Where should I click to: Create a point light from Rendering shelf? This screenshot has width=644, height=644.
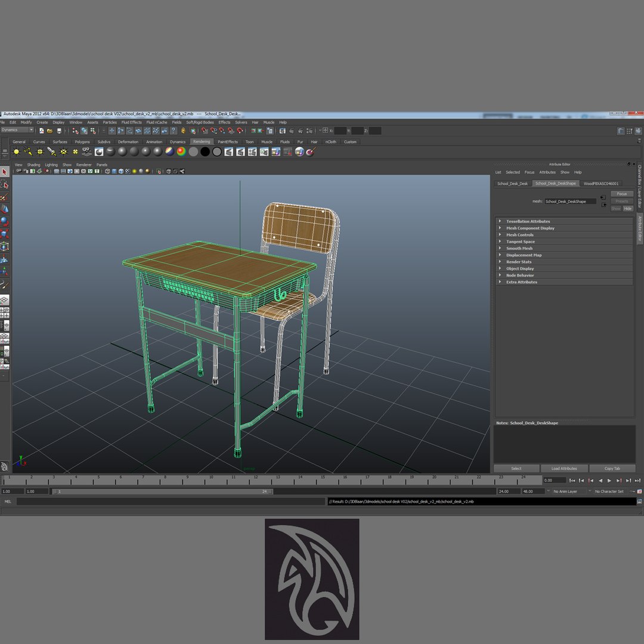[x=39, y=151]
